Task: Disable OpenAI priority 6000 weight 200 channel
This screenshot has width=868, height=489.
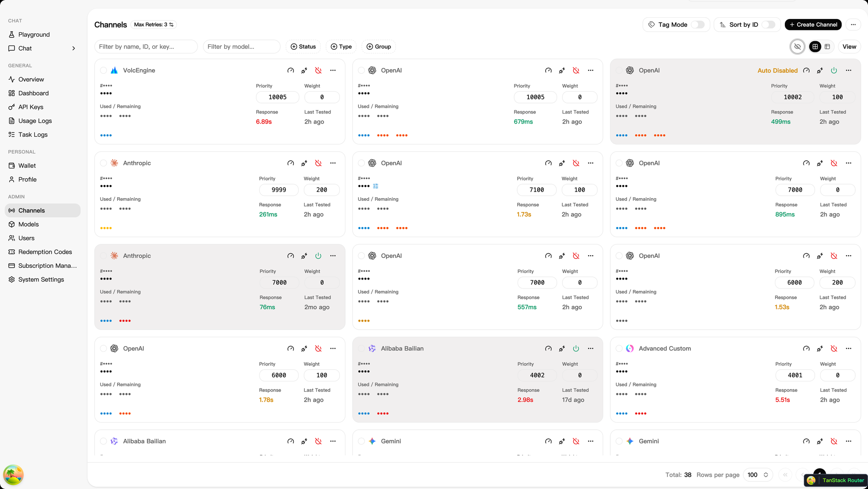Action: (834, 256)
